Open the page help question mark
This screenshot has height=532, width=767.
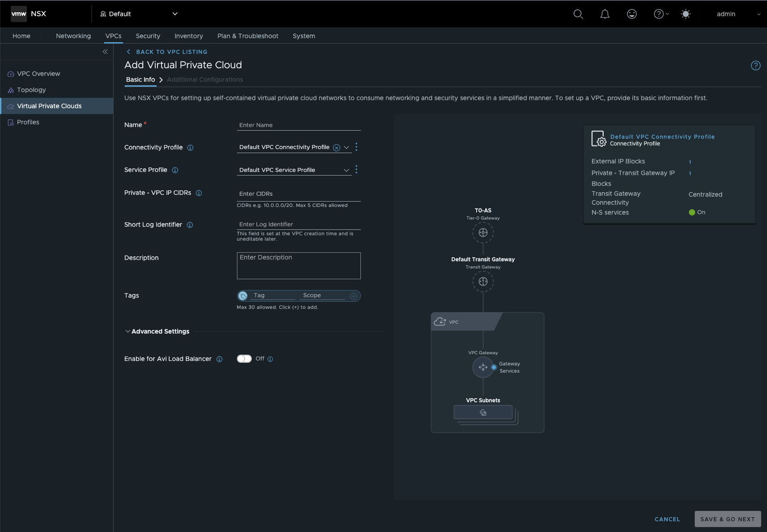(755, 66)
